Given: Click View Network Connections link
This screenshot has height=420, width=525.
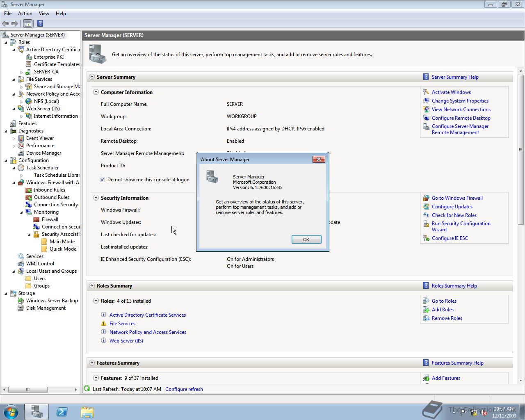Looking at the screenshot, I should pos(461,110).
